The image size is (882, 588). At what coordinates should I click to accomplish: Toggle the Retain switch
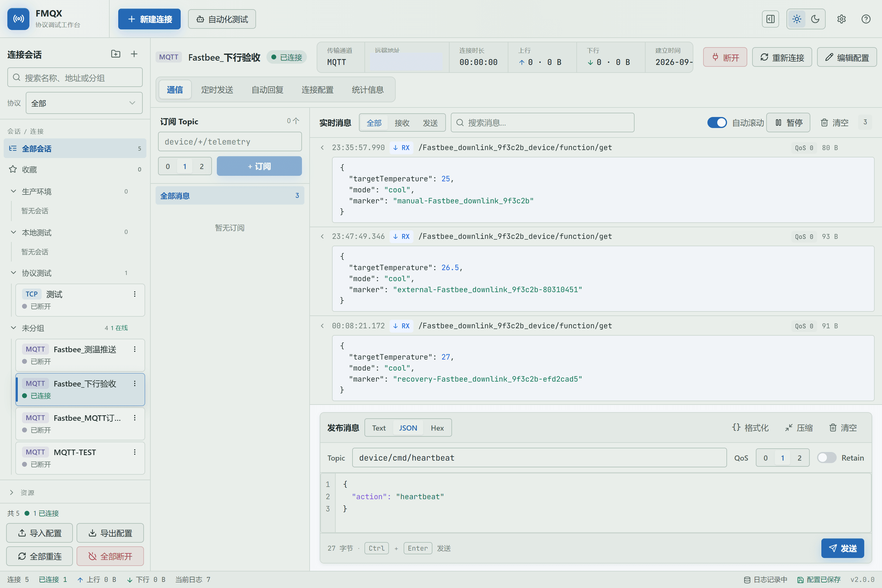tap(827, 458)
